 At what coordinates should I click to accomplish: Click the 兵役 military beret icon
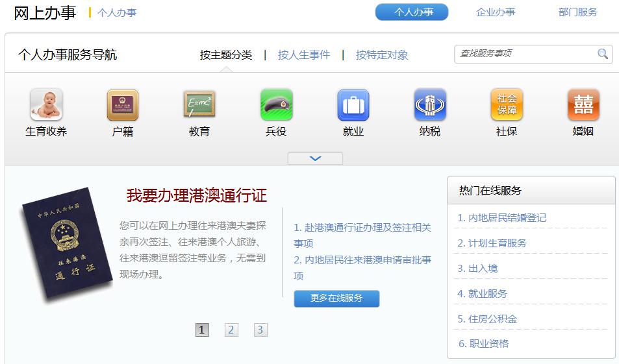[276, 105]
